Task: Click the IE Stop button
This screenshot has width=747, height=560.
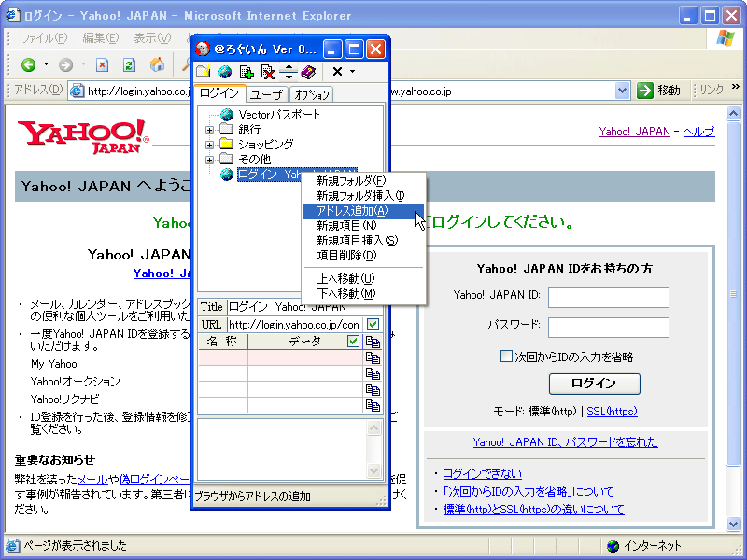Action: (102, 64)
